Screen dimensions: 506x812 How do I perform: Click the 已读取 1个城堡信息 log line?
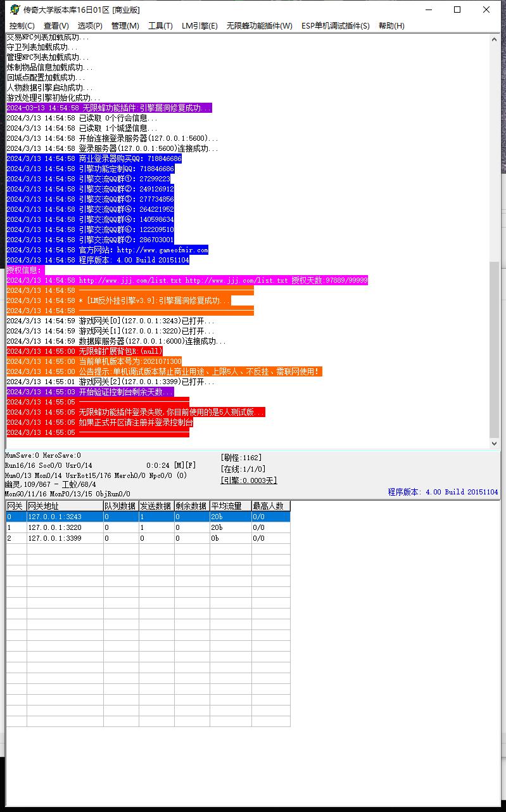(82, 128)
